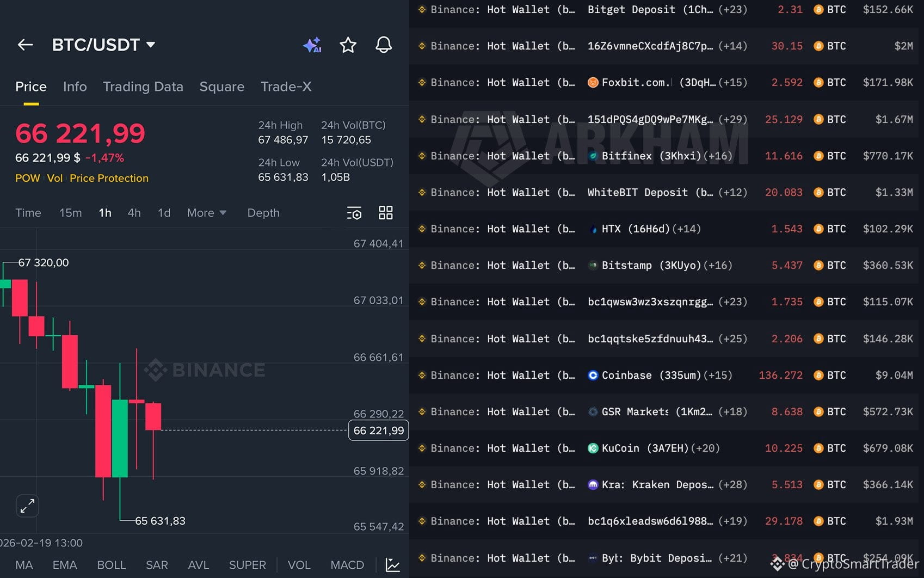Open the AI sparkle assistant icon

312,45
